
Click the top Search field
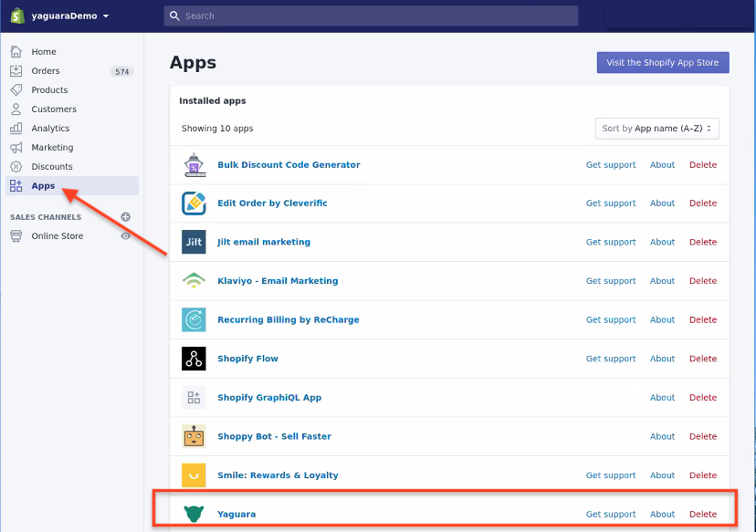point(371,16)
